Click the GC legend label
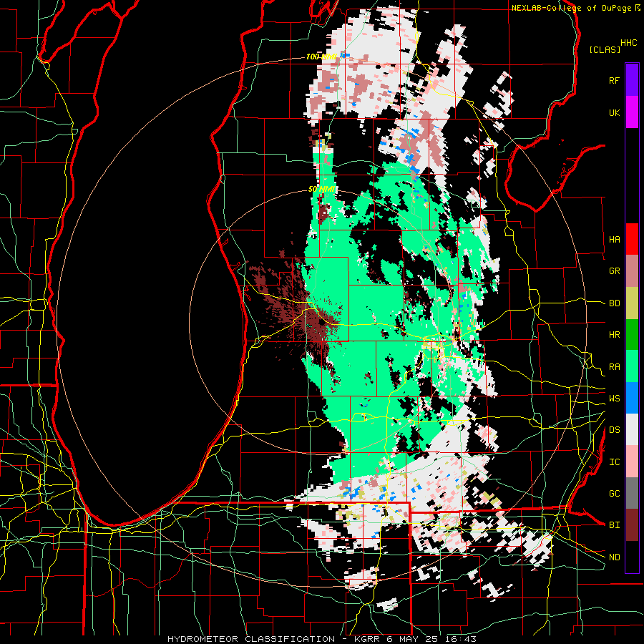644x644 pixels. pyautogui.click(x=614, y=494)
